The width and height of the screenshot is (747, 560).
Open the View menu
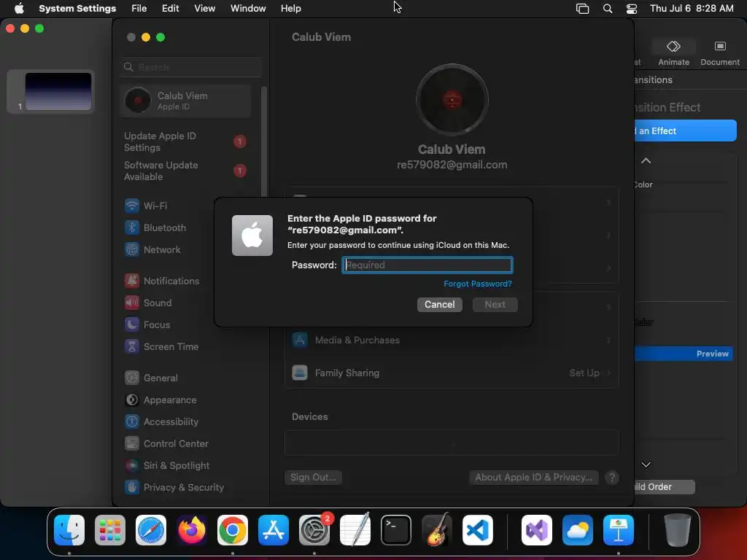[x=205, y=9]
